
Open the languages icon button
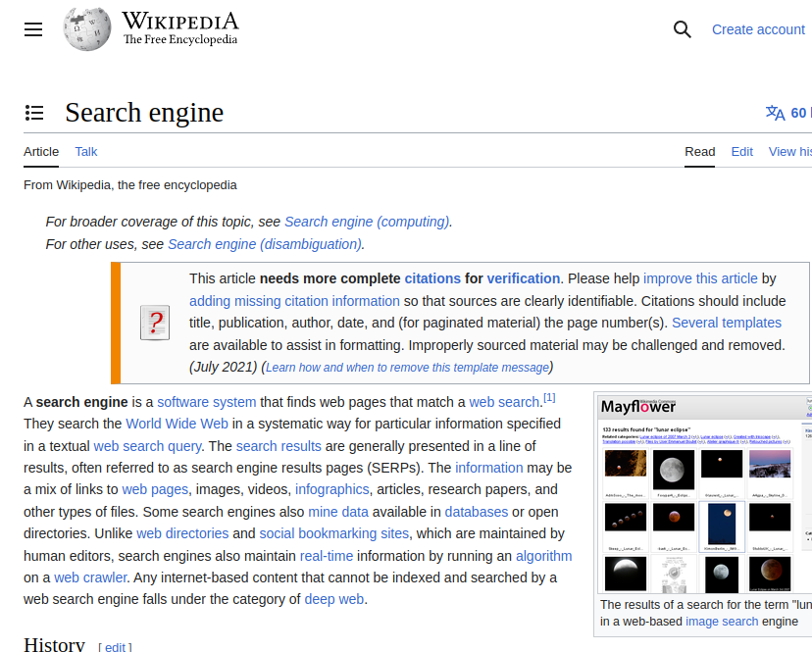pos(776,113)
